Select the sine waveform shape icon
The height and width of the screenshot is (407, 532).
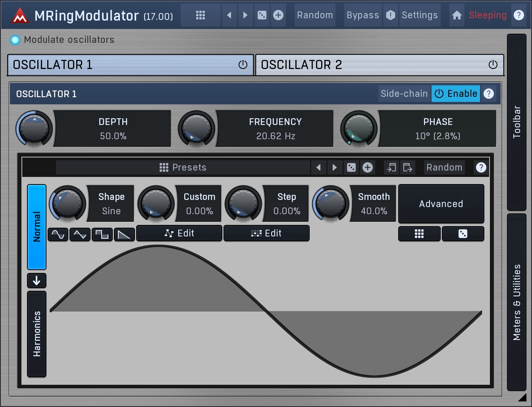point(58,234)
